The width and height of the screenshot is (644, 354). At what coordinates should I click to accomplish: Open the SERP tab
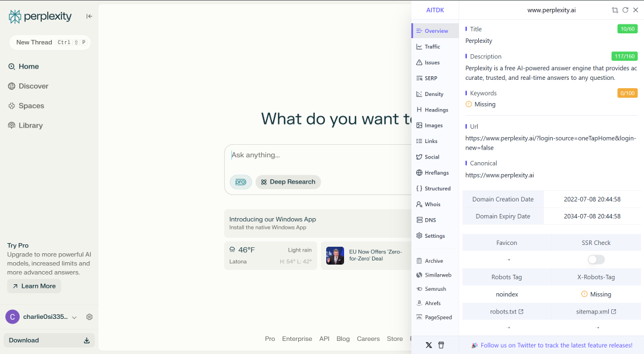435,78
